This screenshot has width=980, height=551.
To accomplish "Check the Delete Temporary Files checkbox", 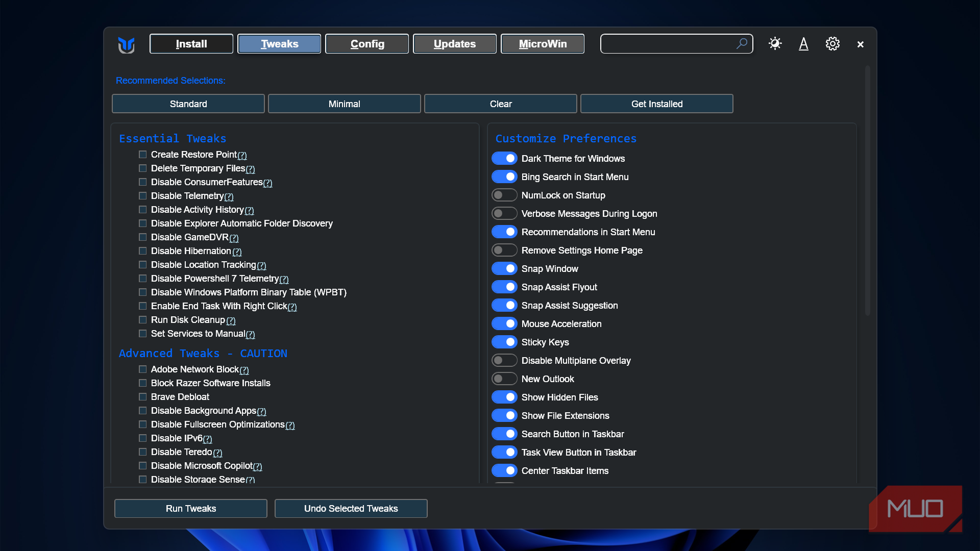I will [x=143, y=168].
